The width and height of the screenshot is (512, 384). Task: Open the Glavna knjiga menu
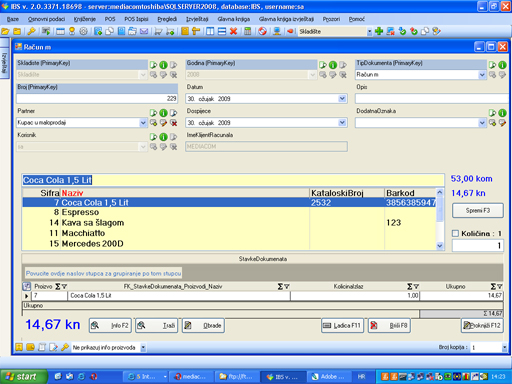[x=234, y=19]
